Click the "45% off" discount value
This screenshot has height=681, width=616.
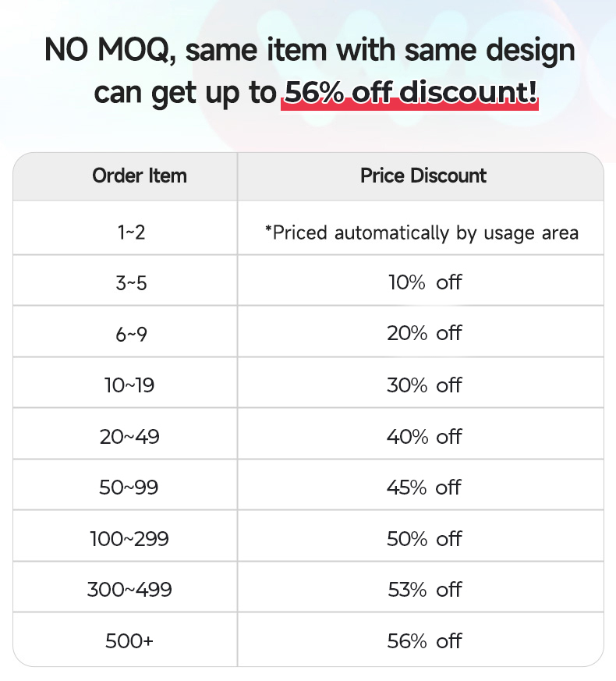(x=424, y=488)
